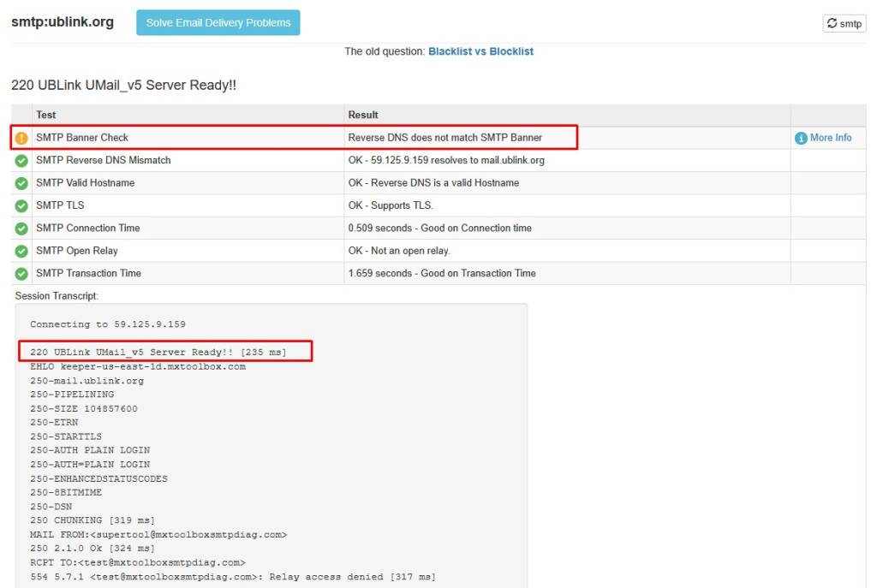The height and width of the screenshot is (588, 877).
Task: Click the SMTP Reverse DNS Mismatch test name
Action: point(104,160)
